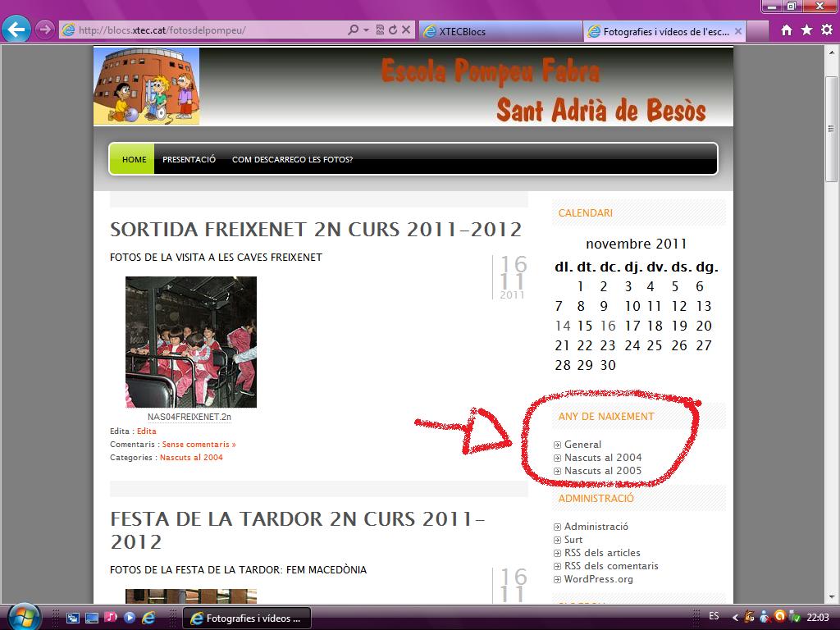Open the Tools gear icon
The width and height of the screenshot is (840, 630).
[x=826, y=30]
